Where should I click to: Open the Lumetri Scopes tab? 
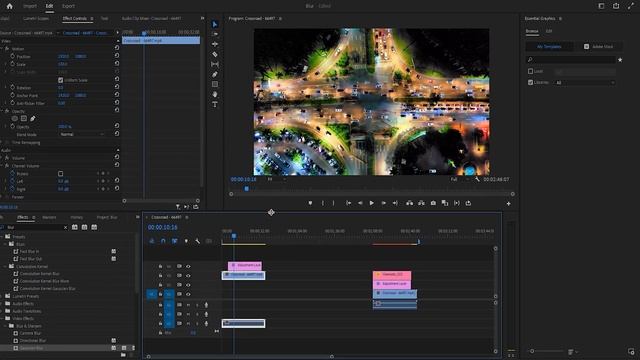click(36, 18)
